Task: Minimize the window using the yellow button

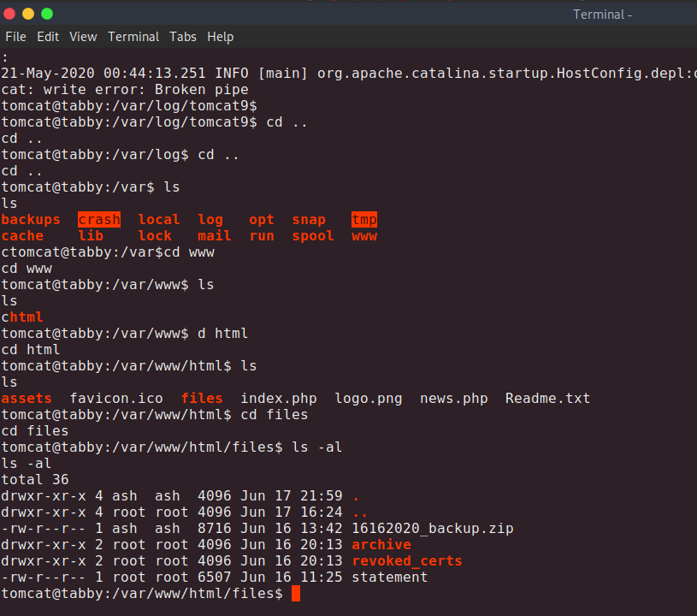Action: (x=28, y=14)
